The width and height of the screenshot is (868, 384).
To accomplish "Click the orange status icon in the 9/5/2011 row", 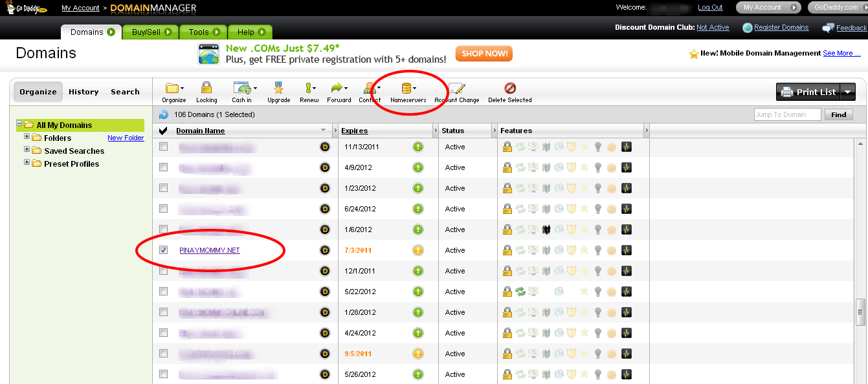I will 418,354.
